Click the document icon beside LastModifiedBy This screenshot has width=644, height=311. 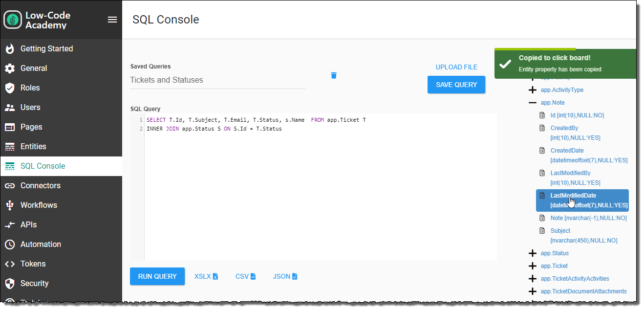click(542, 173)
